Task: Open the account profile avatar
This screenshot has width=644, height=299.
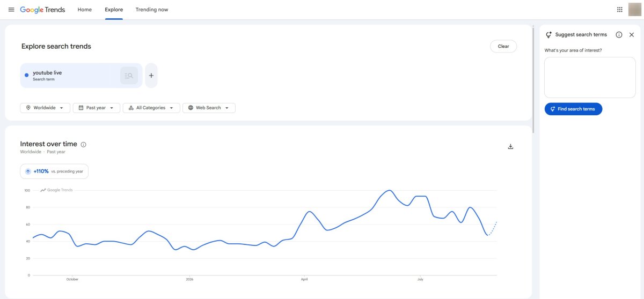Action: pyautogui.click(x=635, y=10)
